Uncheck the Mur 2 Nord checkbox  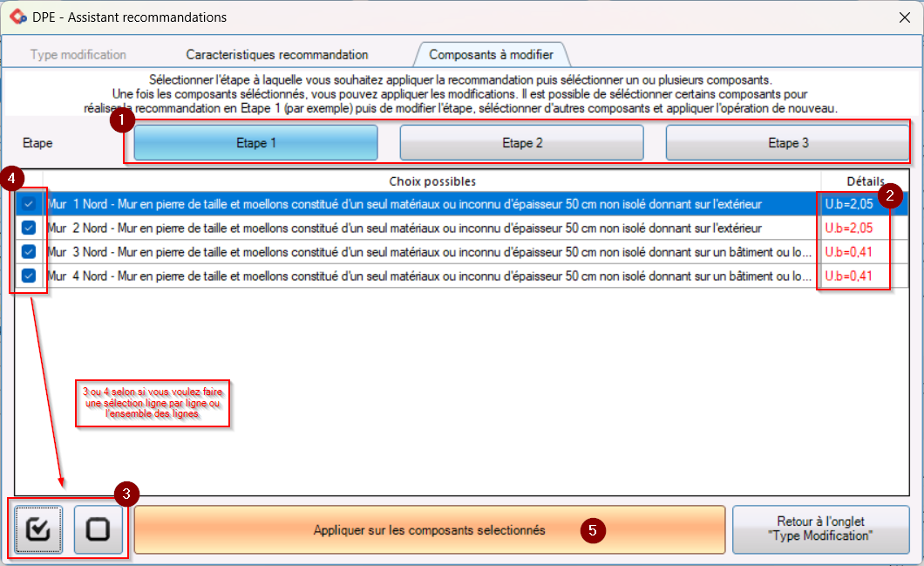click(x=28, y=228)
